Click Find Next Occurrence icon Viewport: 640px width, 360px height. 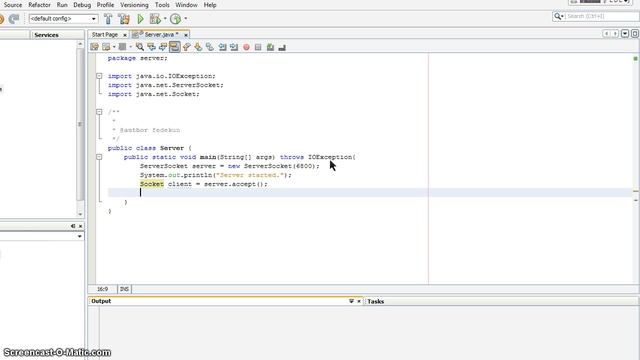pyautogui.click(x=163, y=47)
